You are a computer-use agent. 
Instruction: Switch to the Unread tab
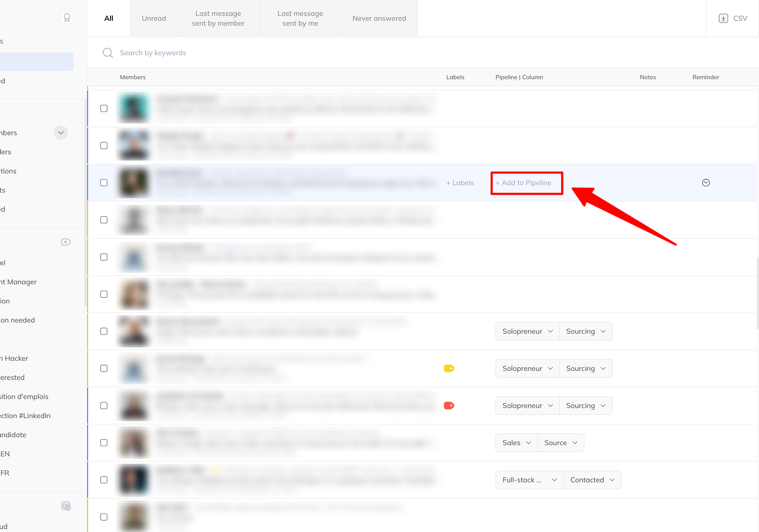pyautogui.click(x=154, y=18)
